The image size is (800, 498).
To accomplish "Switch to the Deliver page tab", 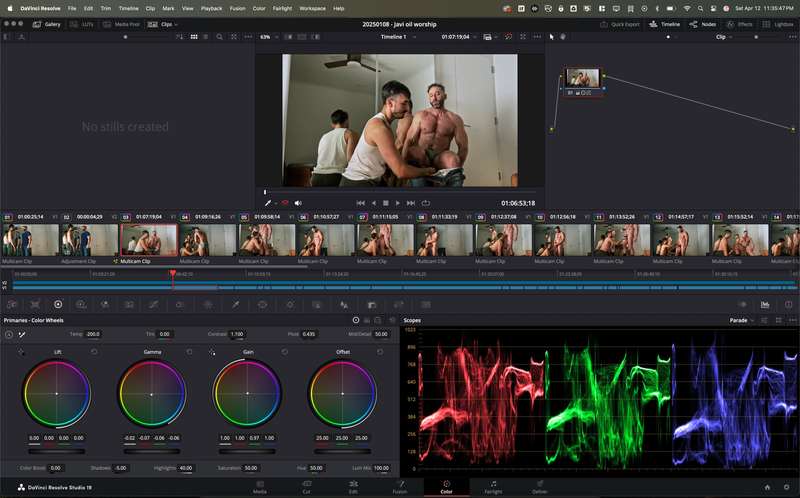I will pyautogui.click(x=540, y=487).
